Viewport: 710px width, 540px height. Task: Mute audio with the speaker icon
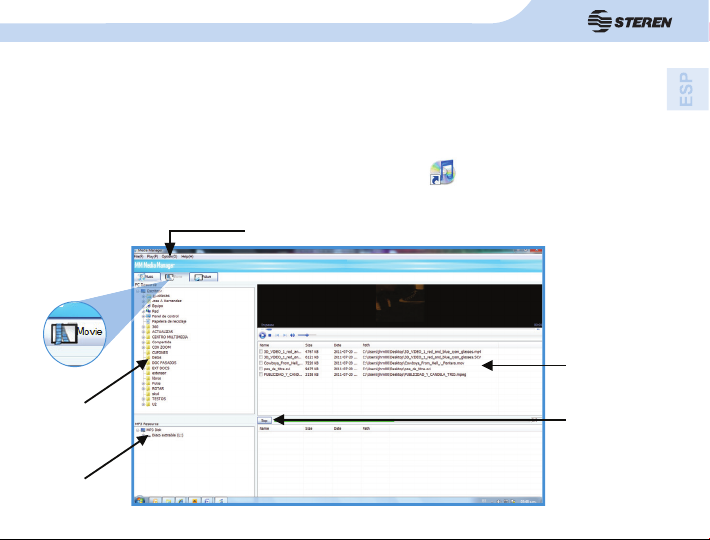293,335
